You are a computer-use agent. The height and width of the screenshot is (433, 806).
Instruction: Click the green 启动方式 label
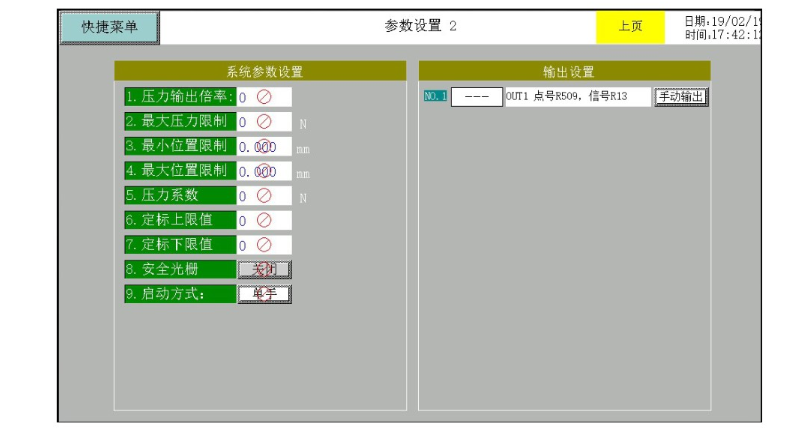[180, 294]
